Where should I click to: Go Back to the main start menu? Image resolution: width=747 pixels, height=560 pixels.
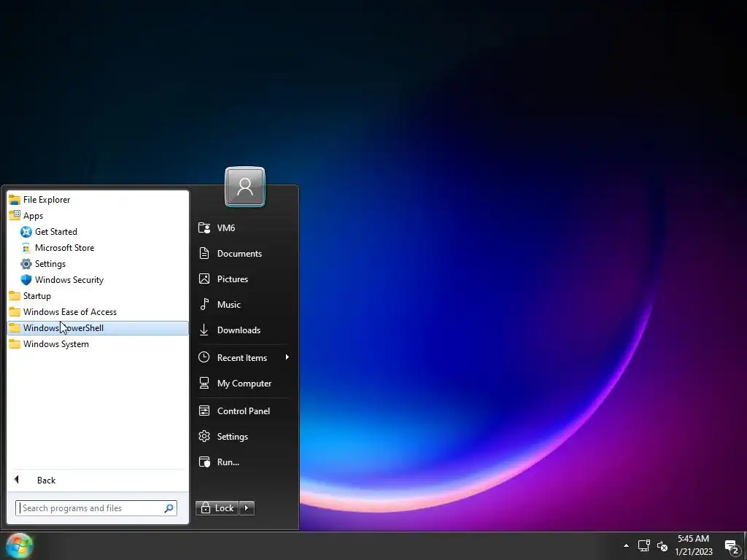(x=98, y=480)
